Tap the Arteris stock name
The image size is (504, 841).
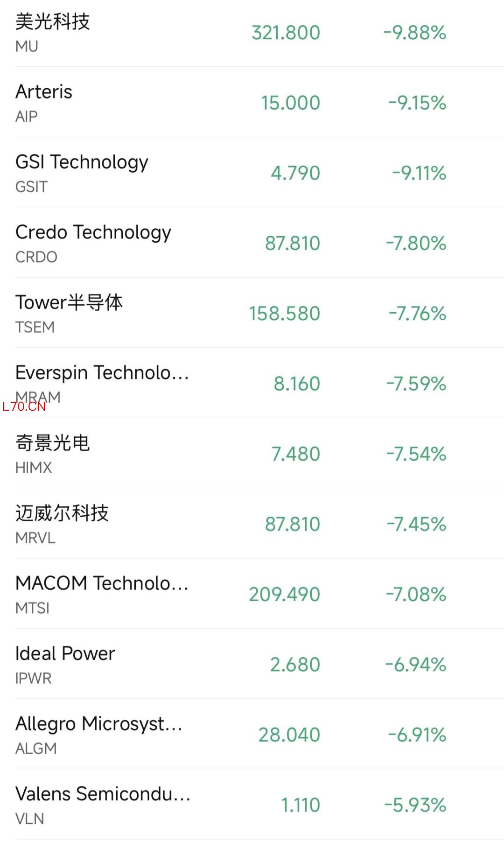tap(44, 92)
